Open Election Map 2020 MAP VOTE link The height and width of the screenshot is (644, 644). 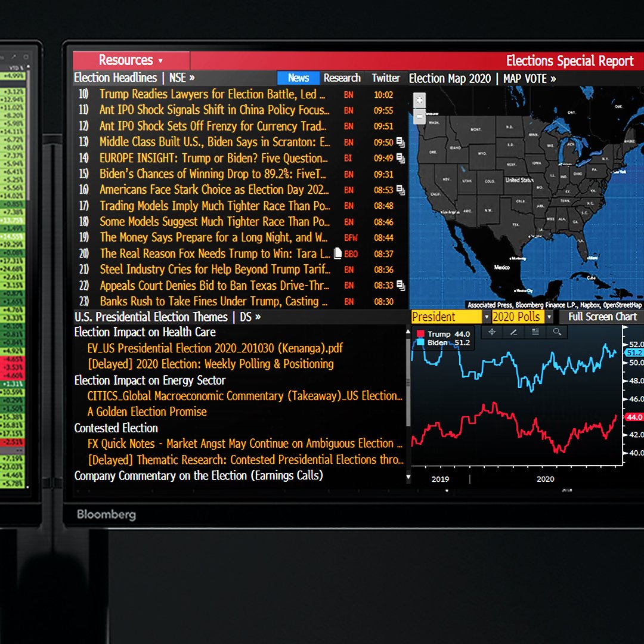click(x=482, y=79)
